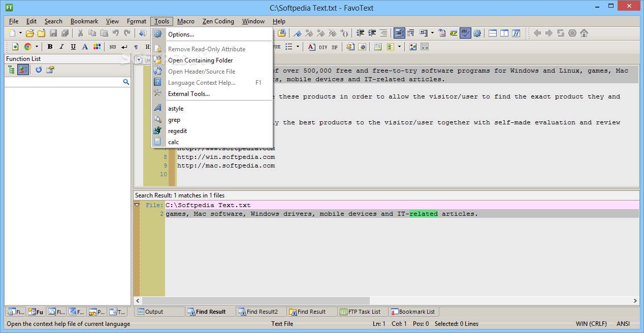Image resolution: width=644 pixels, height=333 pixels.
Task: Collapse the search result file triangle
Action: pyautogui.click(x=137, y=205)
